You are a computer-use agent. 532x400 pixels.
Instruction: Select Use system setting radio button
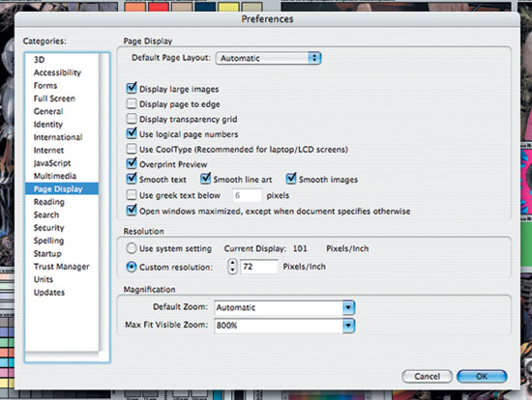132,248
